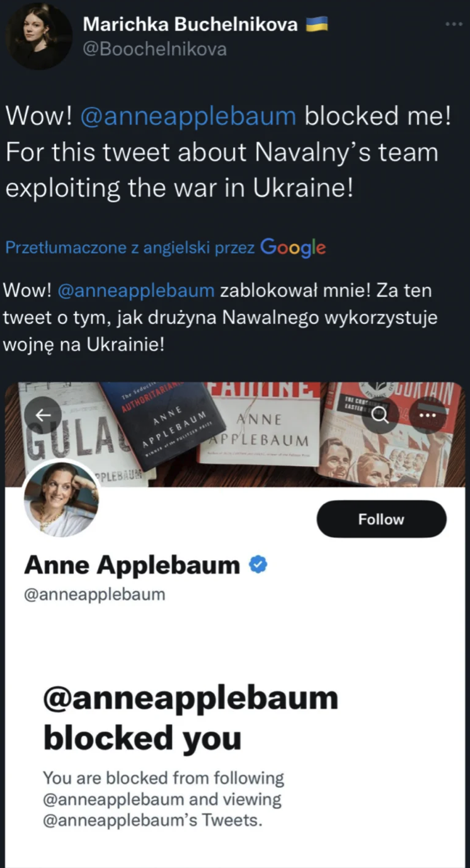
Task: Click the Ukrainian flag emoji beside Buchelnikova's name
Action: click(x=317, y=25)
